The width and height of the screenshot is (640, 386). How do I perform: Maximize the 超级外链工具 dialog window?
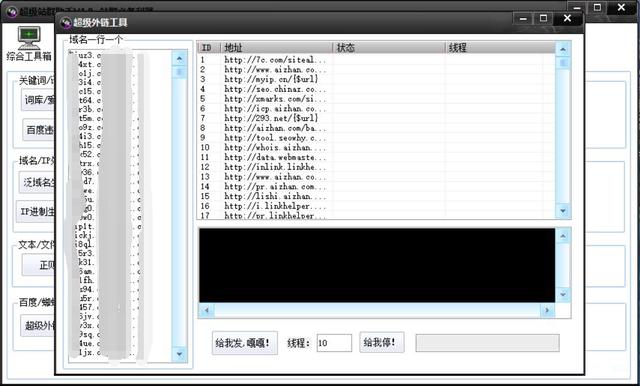tap(543, 18)
